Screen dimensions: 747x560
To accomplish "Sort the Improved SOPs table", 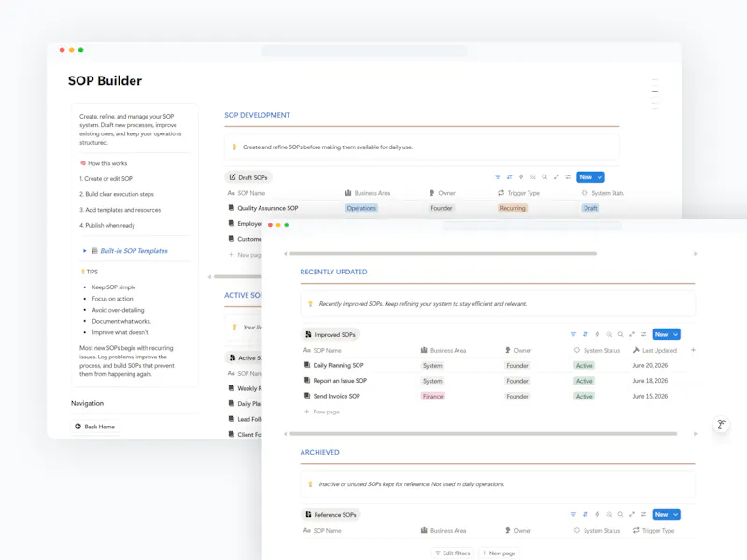I will [x=585, y=334].
